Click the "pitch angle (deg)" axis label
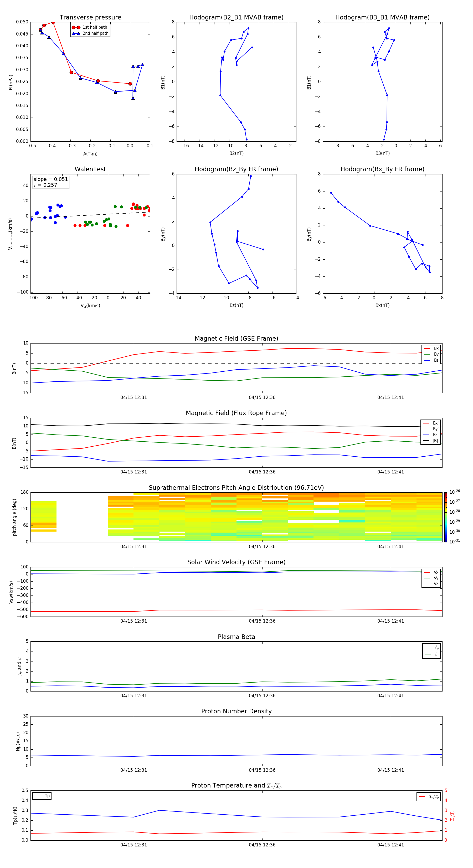 [x=14, y=517]
